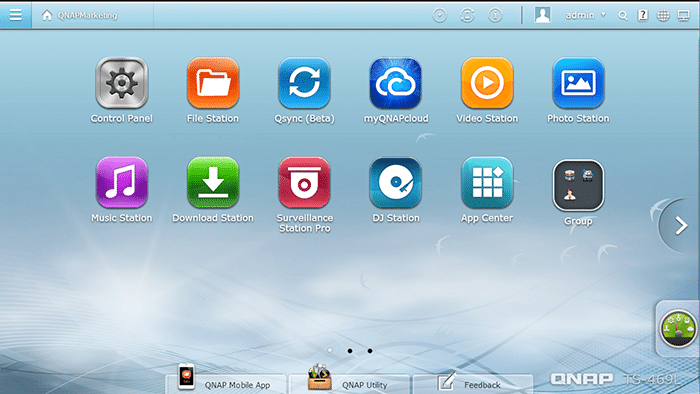Open external devices sync icon
Viewport: 700px width, 394px height.
[467, 15]
